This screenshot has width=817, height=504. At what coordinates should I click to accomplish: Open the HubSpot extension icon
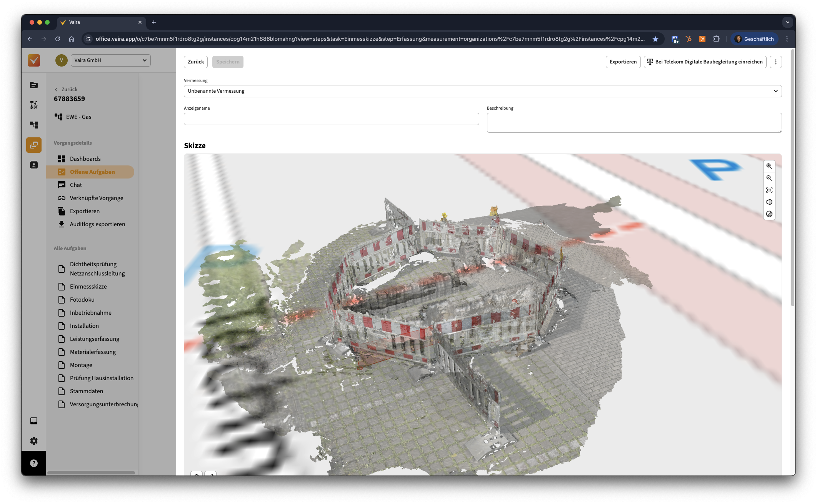click(x=689, y=39)
